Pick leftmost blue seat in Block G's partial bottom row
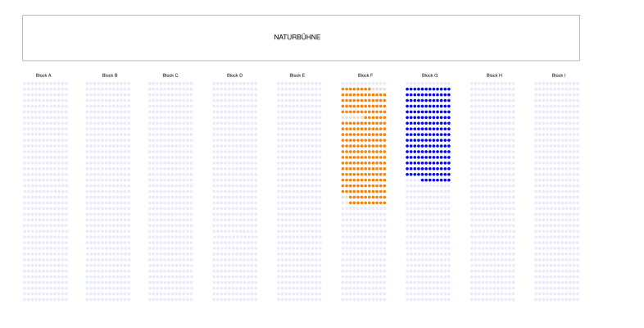The image size is (644, 328). pyautogui.click(x=422, y=180)
